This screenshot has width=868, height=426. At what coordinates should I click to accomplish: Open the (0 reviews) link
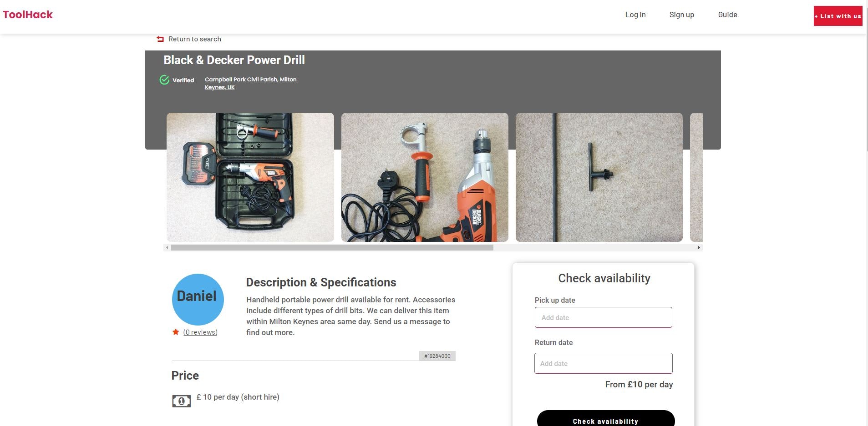[200, 332]
